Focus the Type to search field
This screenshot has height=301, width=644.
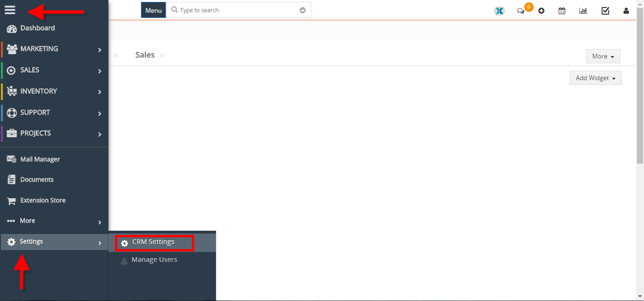point(239,10)
